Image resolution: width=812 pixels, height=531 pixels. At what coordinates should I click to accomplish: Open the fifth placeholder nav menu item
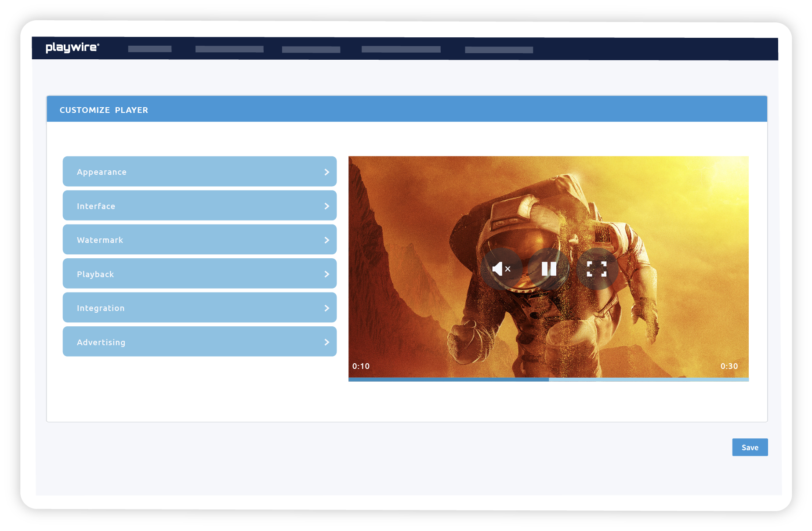coord(499,50)
